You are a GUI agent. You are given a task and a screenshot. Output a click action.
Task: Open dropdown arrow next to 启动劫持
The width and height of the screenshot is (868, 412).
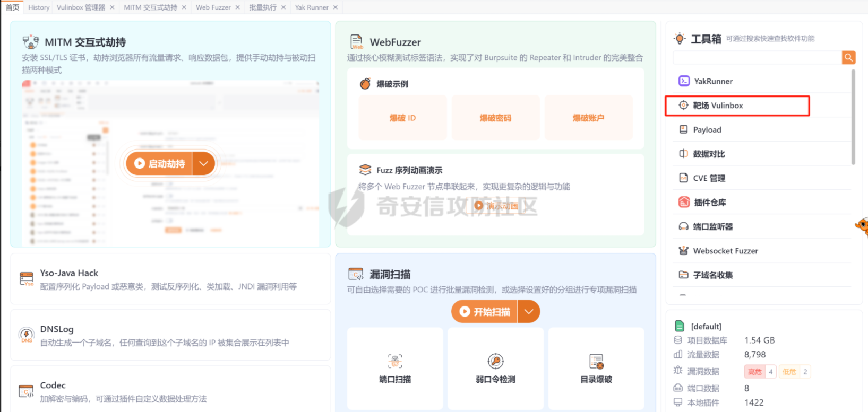[x=204, y=163]
